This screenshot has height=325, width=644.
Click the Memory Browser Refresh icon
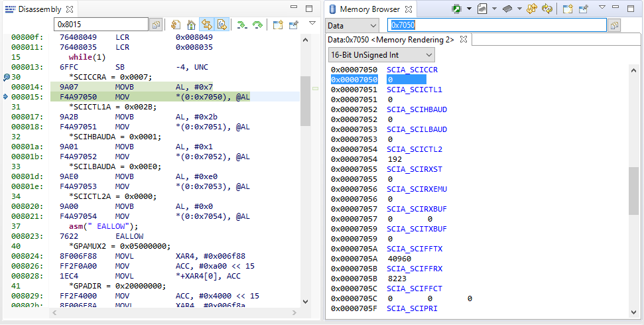[532, 9]
